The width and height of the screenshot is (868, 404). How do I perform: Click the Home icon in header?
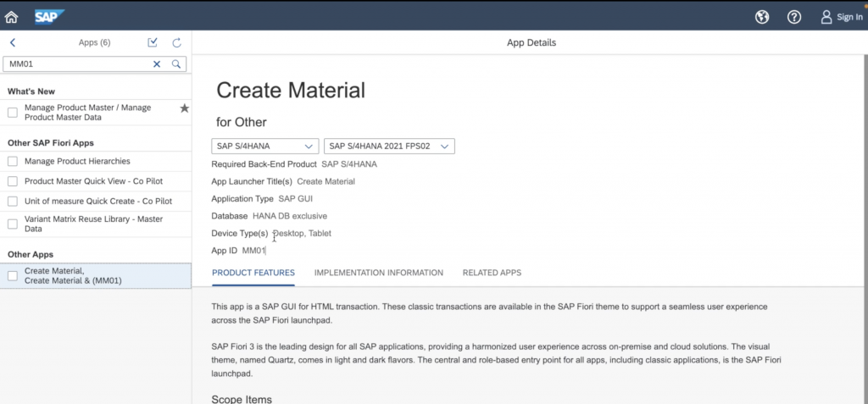[x=12, y=17]
